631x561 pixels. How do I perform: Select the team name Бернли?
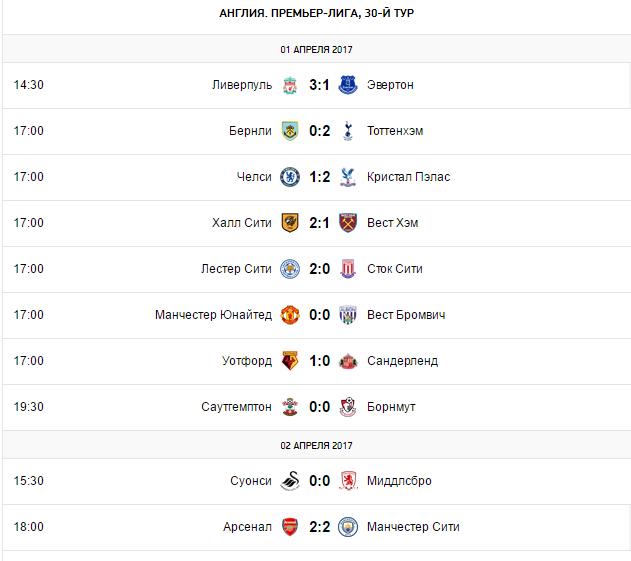coord(250,131)
